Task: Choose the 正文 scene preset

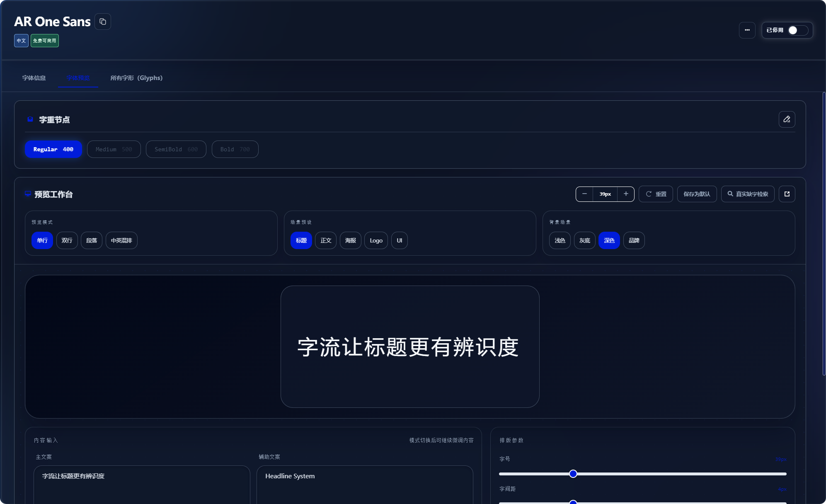Action: coord(326,240)
